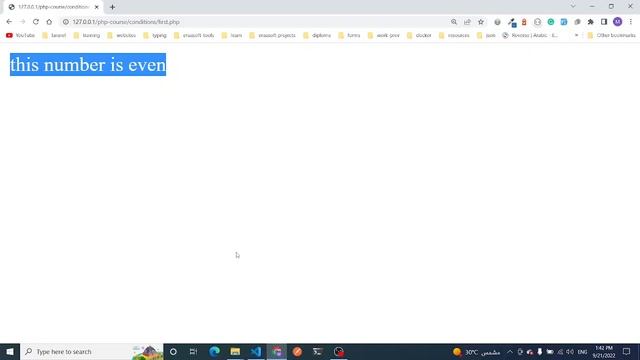The height and width of the screenshot is (360, 640).
Task: Share this page icon
Action: click(467, 22)
